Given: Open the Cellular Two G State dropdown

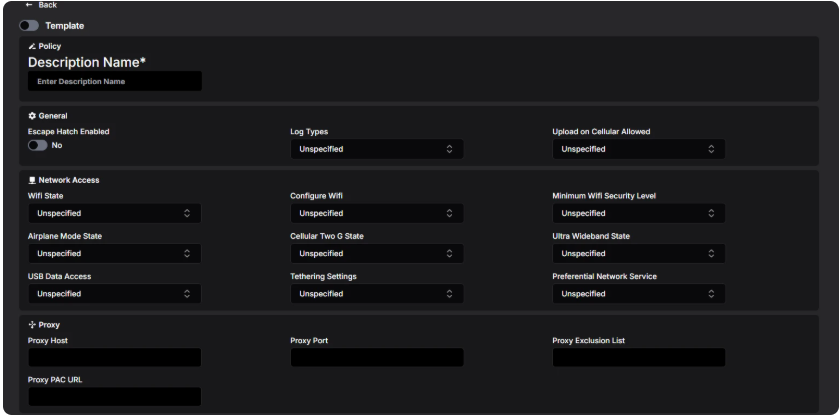Looking at the screenshot, I should pos(377,254).
